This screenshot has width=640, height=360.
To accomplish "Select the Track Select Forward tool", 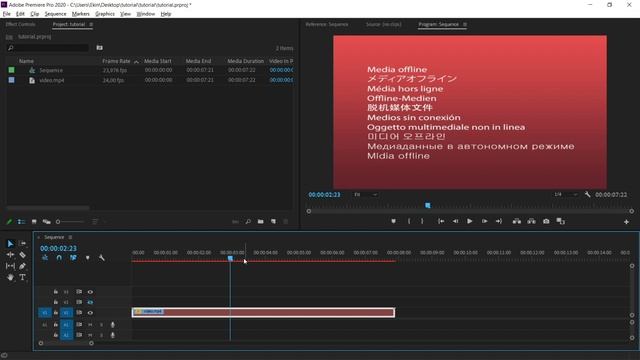I will [22, 244].
